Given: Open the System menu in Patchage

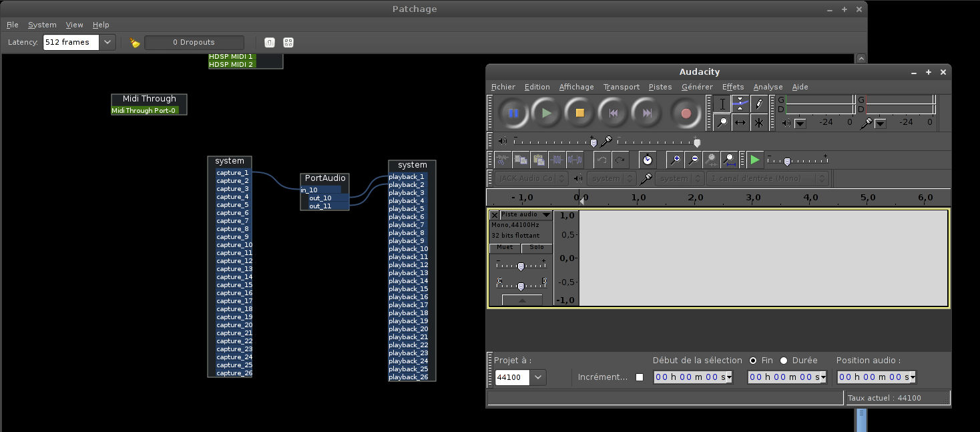Looking at the screenshot, I should tap(42, 25).
